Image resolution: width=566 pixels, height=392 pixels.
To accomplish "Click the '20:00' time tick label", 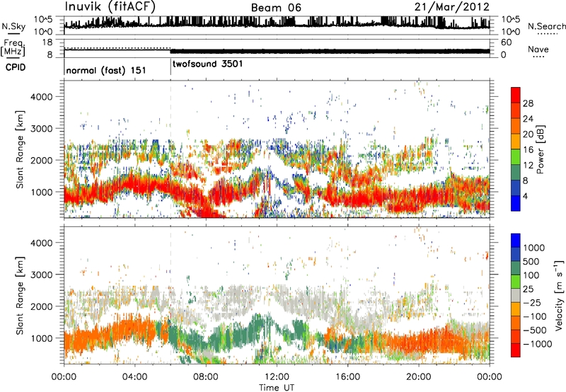I will pos(419,377).
